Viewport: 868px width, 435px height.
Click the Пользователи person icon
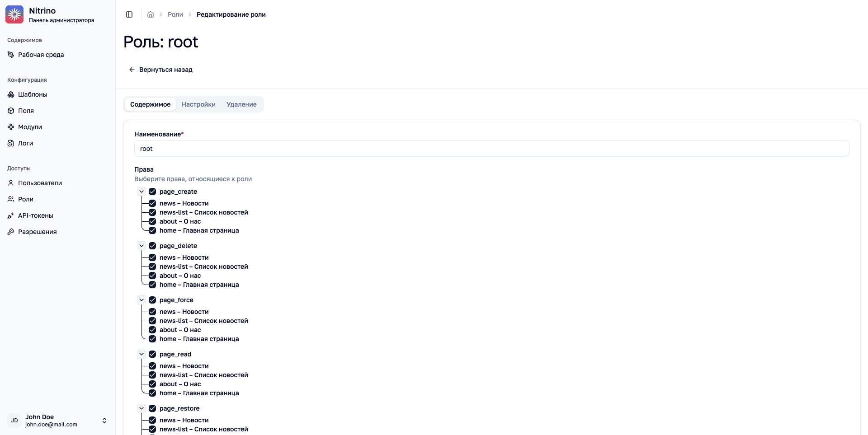pyautogui.click(x=11, y=183)
